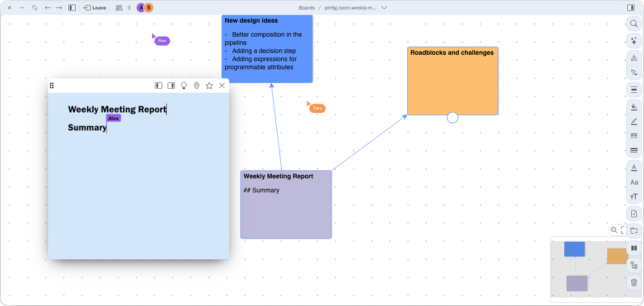Pin the note with the location pin icon

pyautogui.click(x=197, y=86)
